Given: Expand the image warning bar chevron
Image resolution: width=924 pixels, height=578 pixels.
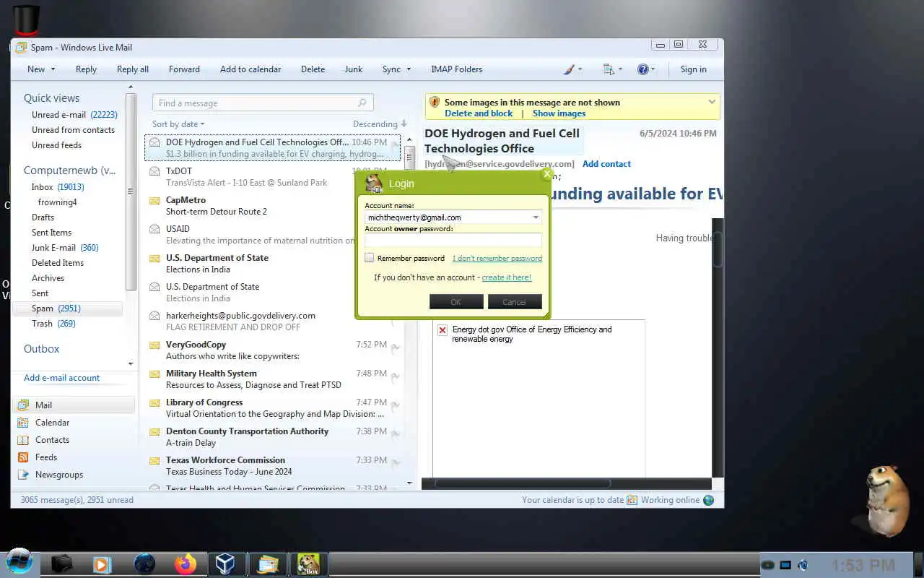Looking at the screenshot, I should click(712, 103).
